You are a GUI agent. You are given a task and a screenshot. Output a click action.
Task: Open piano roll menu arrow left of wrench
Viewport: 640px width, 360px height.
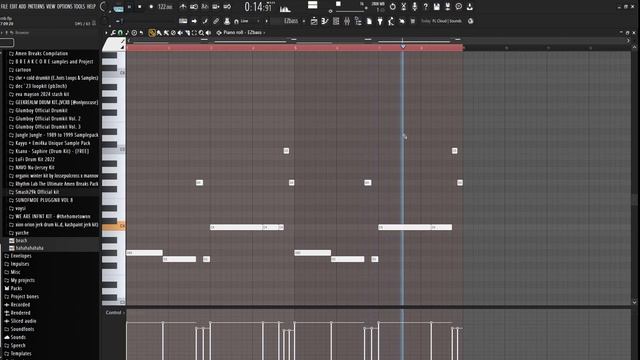pos(106,32)
